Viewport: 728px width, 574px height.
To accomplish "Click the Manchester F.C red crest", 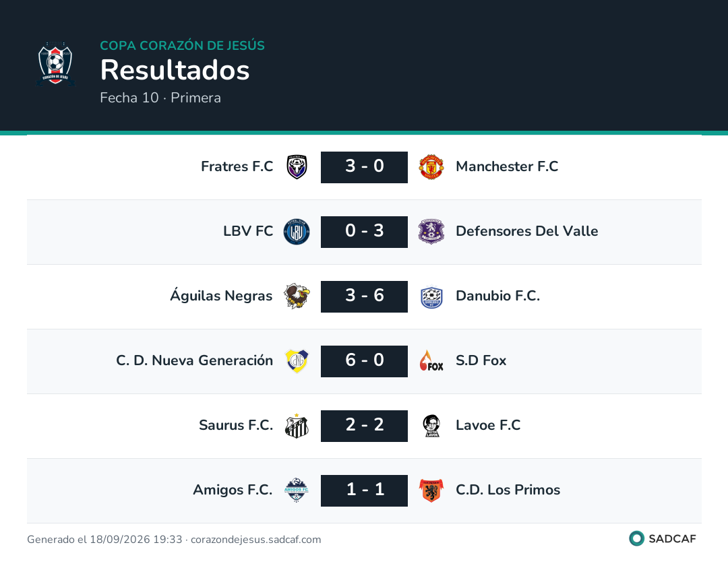I will [431, 167].
